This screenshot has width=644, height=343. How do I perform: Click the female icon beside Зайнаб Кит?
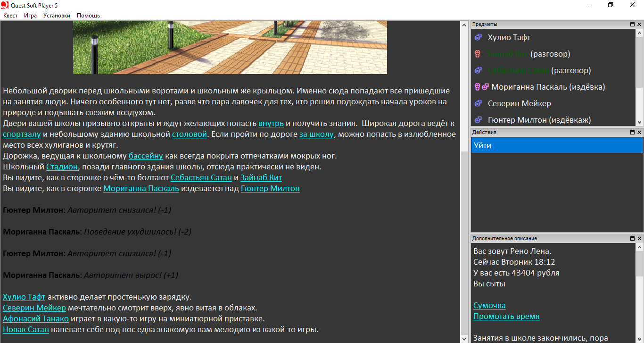(478, 54)
